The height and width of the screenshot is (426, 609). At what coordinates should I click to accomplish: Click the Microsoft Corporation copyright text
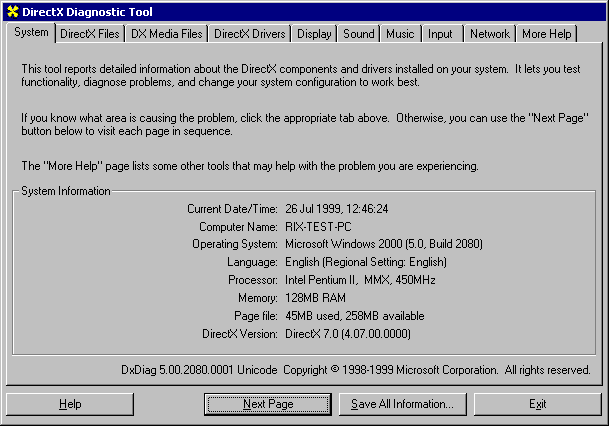pos(437,370)
